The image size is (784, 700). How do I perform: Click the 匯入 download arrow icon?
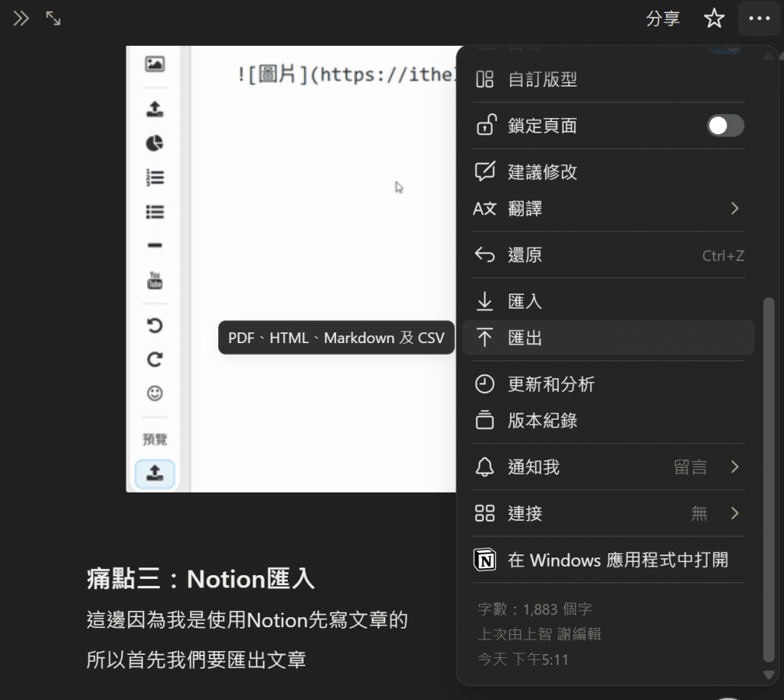pos(485,301)
